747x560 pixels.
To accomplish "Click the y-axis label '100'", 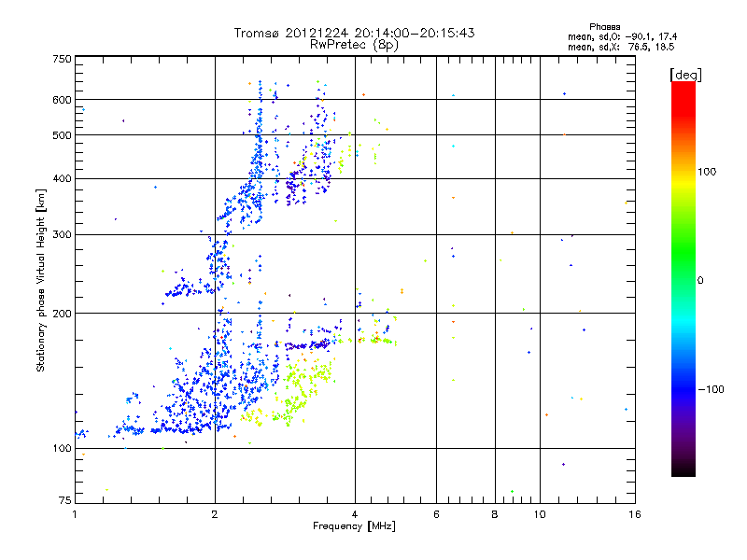I will (62, 449).
